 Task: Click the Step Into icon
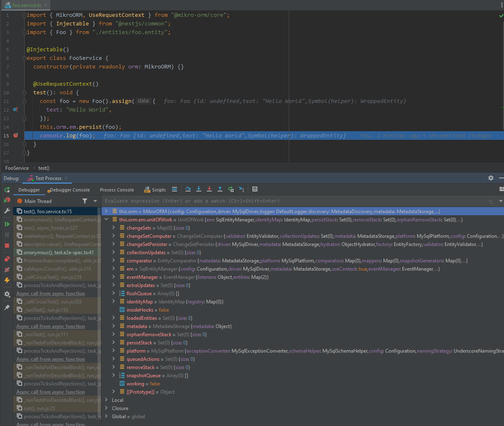point(199,189)
